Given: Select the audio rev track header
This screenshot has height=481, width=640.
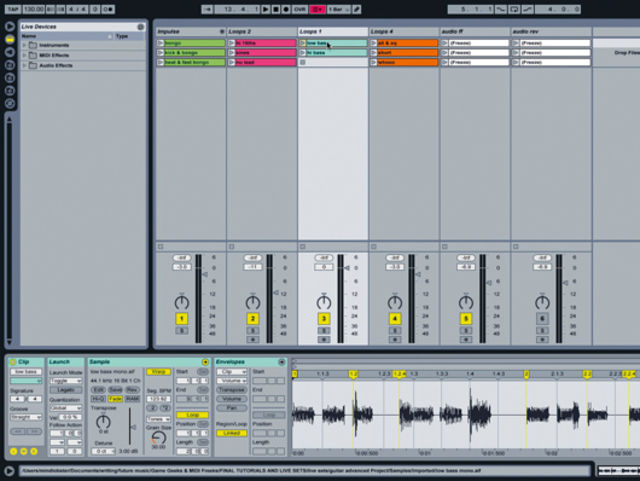Looking at the screenshot, I should [551, 31].
